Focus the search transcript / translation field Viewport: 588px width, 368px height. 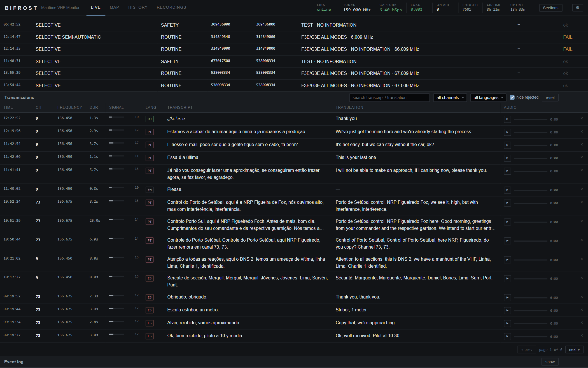pos(389,98)
